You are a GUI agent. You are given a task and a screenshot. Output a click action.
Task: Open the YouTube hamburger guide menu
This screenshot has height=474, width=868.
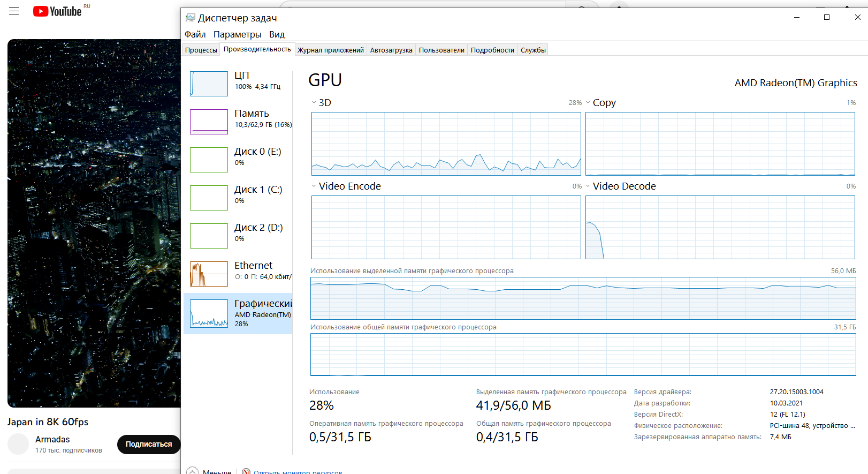(x=14, y=11)
